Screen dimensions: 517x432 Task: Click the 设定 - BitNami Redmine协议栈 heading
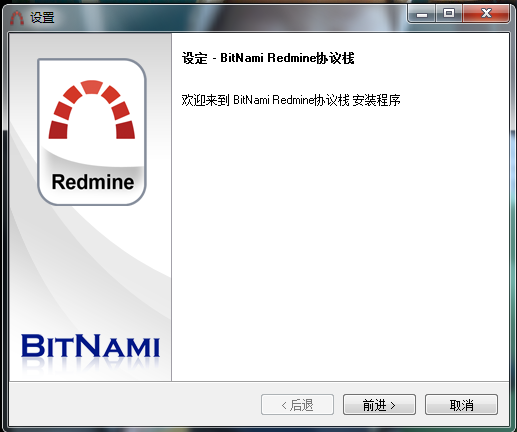[x=268, y=58]
